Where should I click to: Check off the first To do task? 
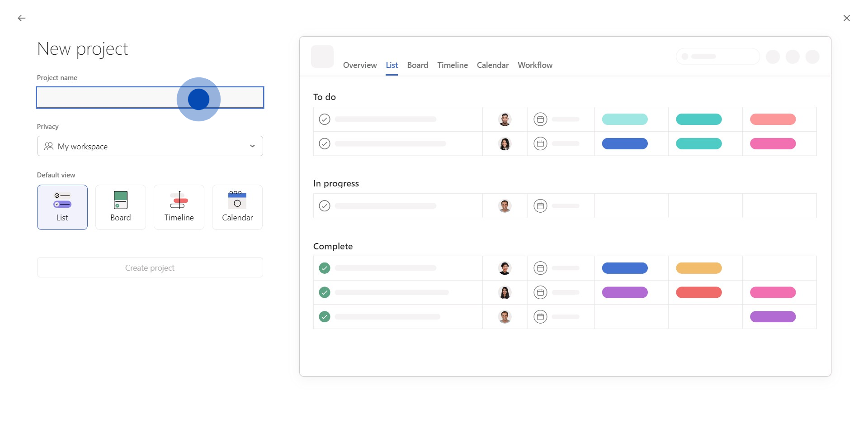click(325, 119)
